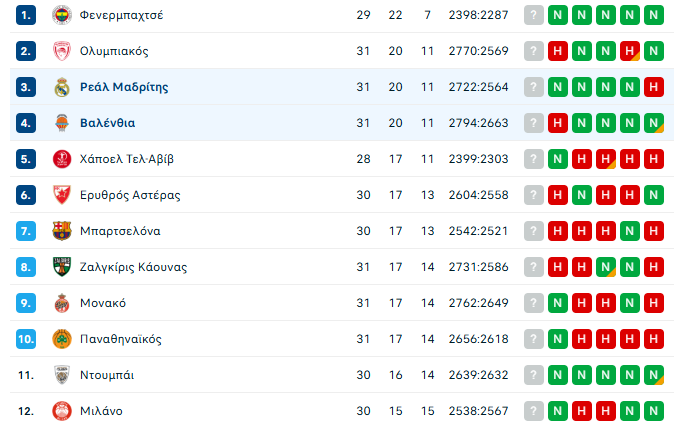Click the Μιλάνο team name
The image size is (683, 428).
pos(101,411)
